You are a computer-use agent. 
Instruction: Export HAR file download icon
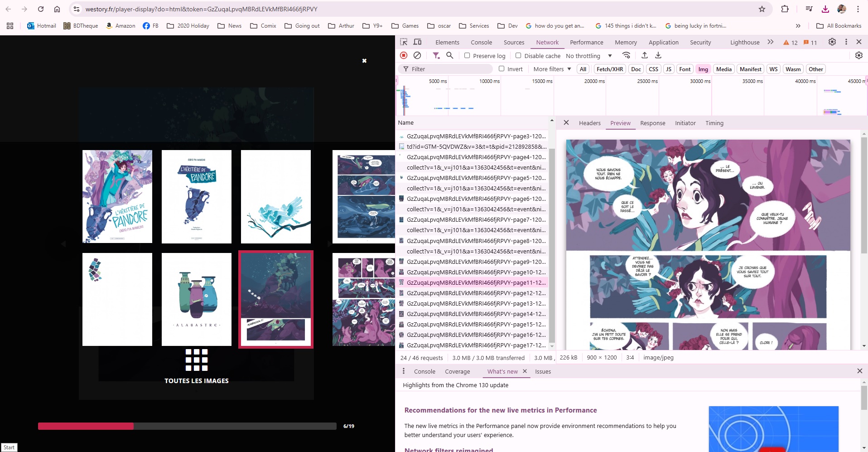pyautogui.click(x=658, y=55)
